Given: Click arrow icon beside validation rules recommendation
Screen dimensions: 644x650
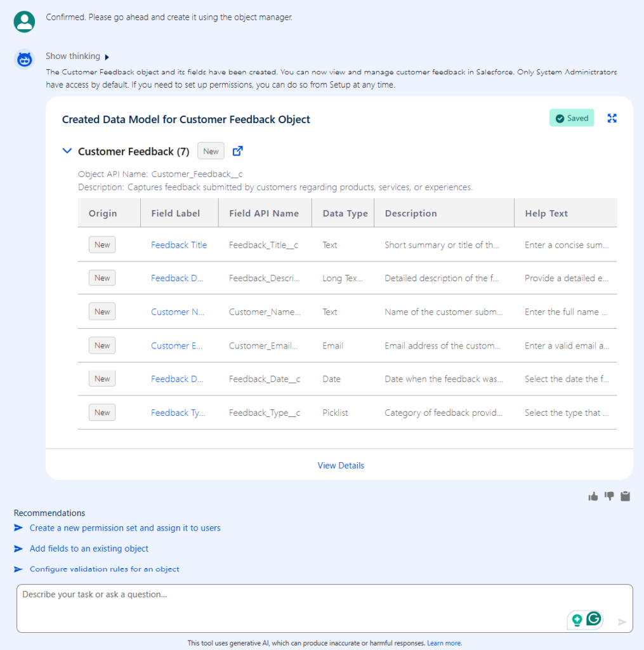Looking at the screenshot, I should pos(18,569).
